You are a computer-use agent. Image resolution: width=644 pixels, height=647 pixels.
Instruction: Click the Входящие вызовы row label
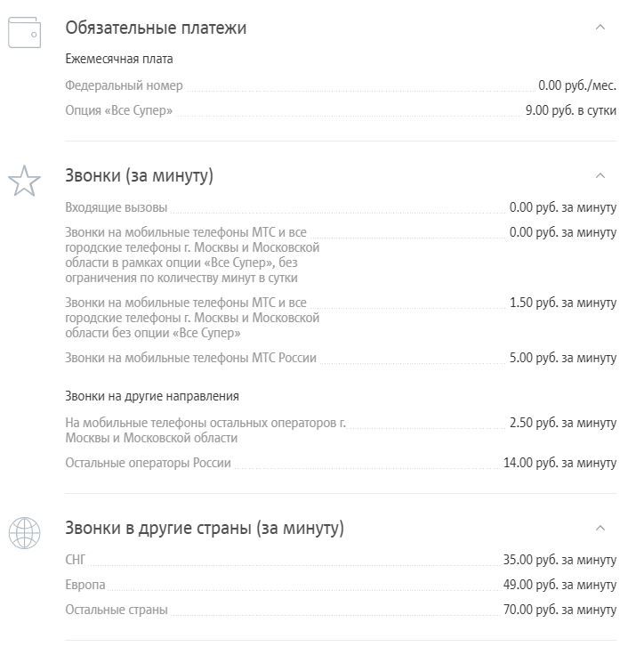(x=117, y=207)
